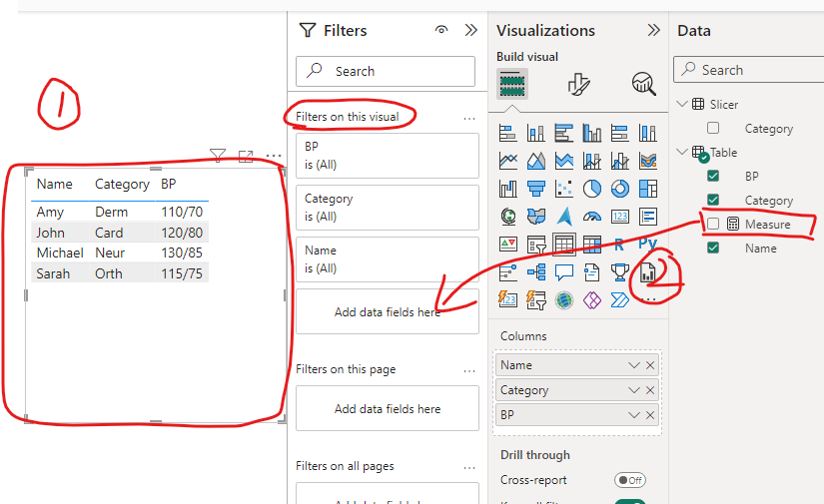The width and height of the screenshot is (824, 504).
Task: Select the Azure map visual
Action: (x=564, y=217)
